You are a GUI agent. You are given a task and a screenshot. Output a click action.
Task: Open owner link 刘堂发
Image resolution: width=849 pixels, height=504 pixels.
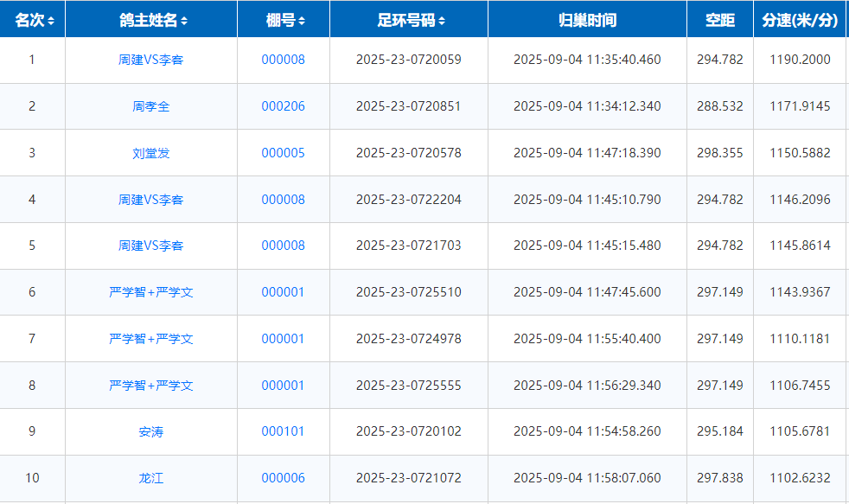point(151,153)
